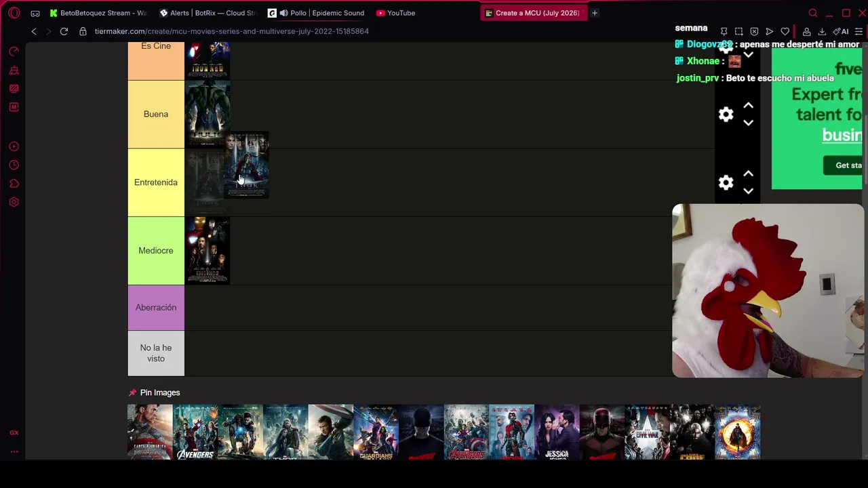Pick Ant-Man poster thumbnail

tap(511, 432)
